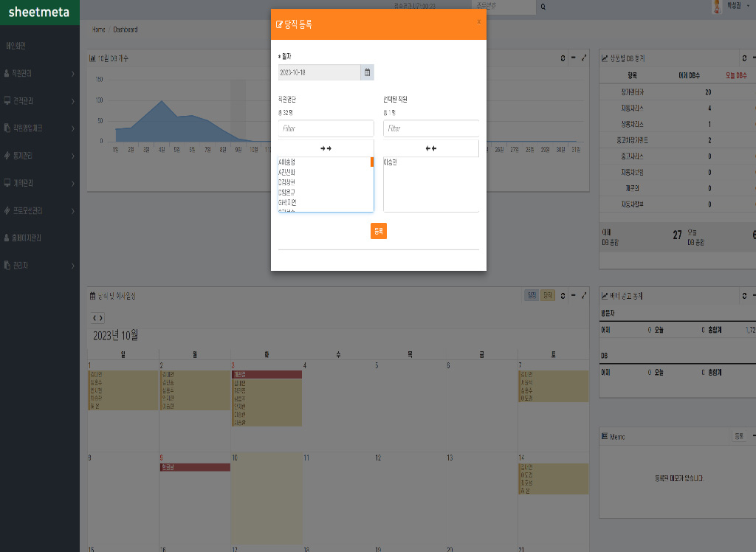This screenshot has height=552, width=756.
Task: Click the Home breadcrumb link
Action: coord(98,30)
